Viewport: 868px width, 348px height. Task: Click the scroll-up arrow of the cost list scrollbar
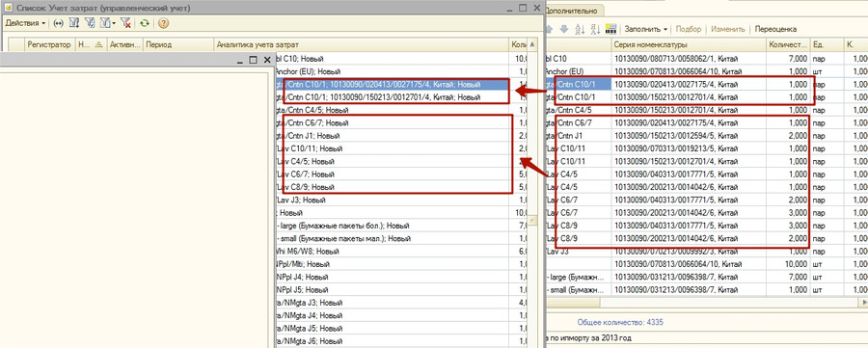pyautogui.click(x=532, y=44)
